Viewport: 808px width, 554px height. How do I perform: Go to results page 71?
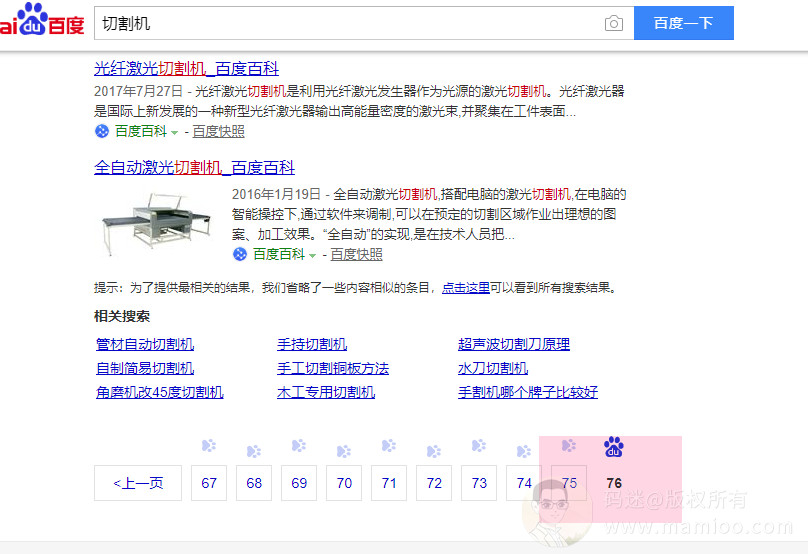(x=389, y=483)
